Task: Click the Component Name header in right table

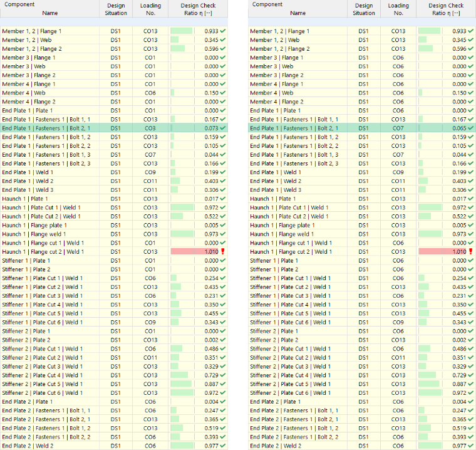Action: [297, 9]
